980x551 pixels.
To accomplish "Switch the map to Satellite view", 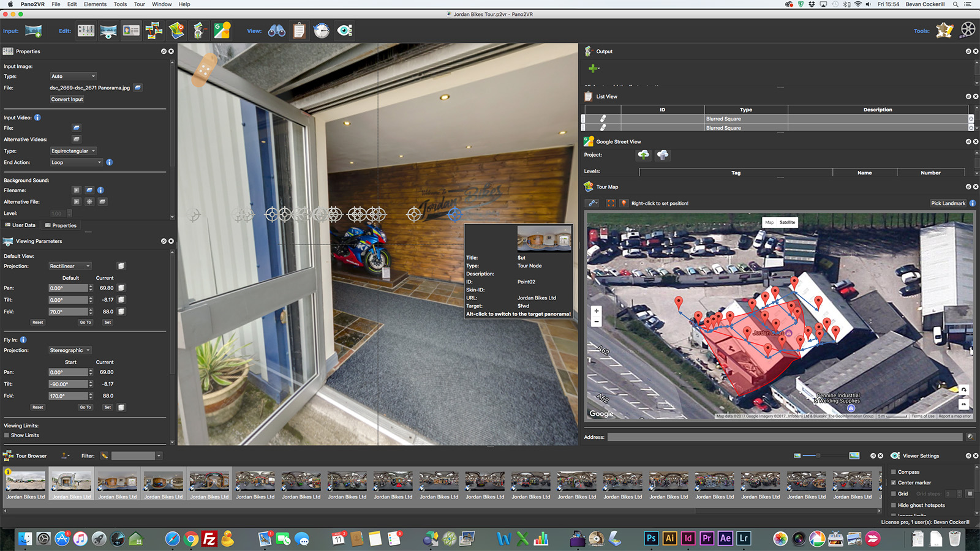I will [787, 222].
